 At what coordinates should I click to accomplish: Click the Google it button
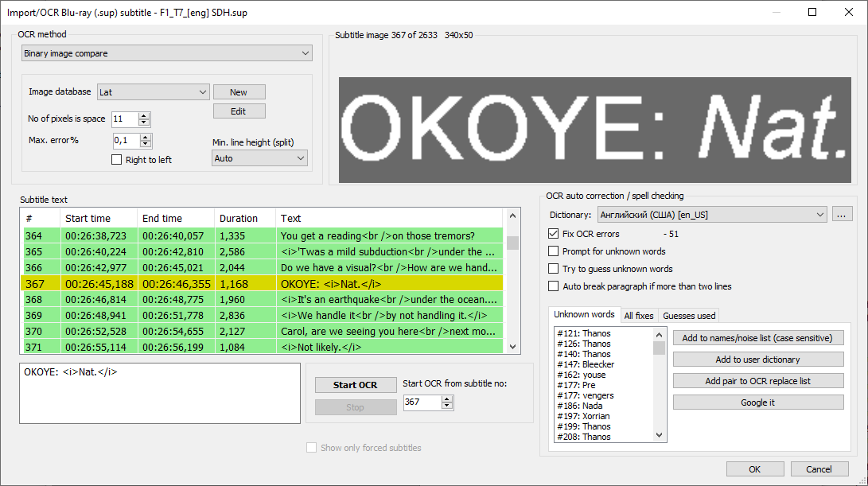click(757, 402)
